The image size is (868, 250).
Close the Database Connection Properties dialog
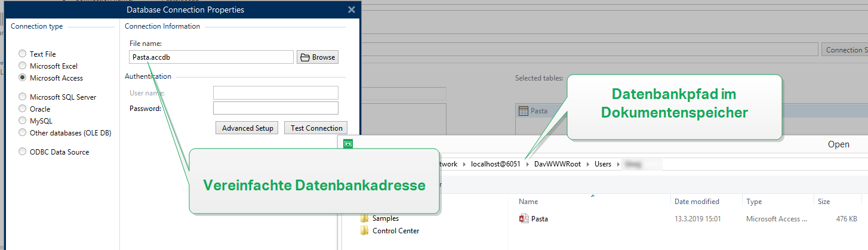pos(352,10)
